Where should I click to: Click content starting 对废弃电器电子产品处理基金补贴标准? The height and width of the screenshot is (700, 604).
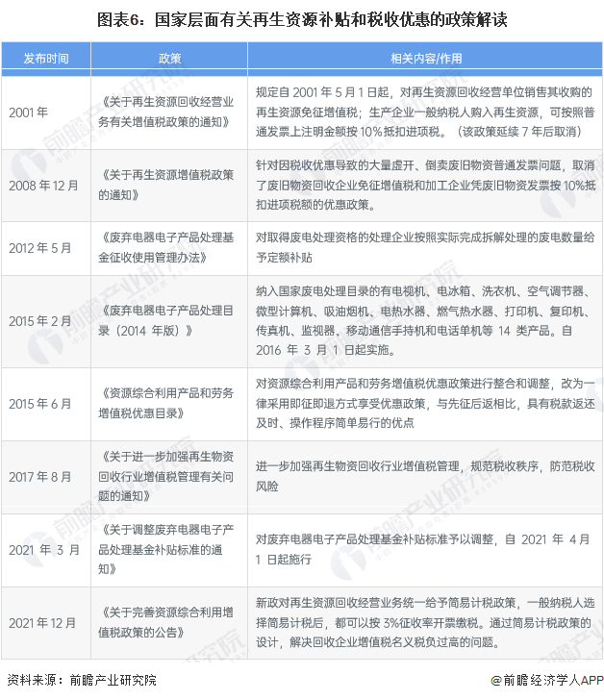tap(423, 550)
